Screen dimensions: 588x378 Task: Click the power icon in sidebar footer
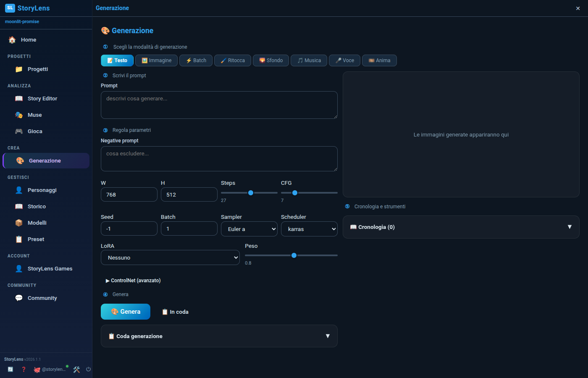(88, 370)
